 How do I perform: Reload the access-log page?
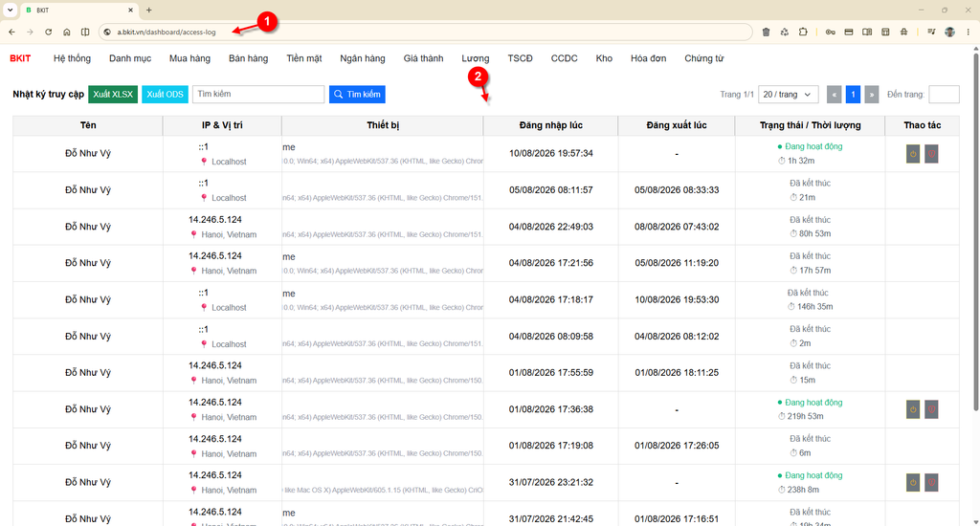click(x=48, y=32)
